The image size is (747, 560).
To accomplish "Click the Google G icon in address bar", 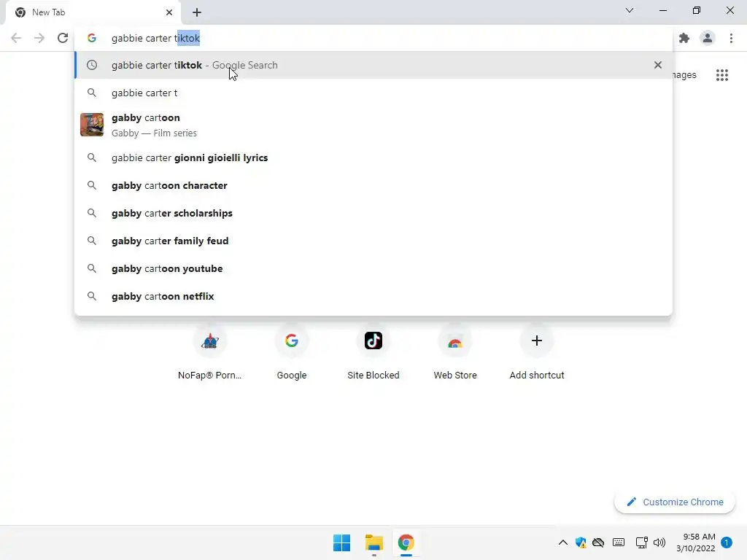I will 92,38.
